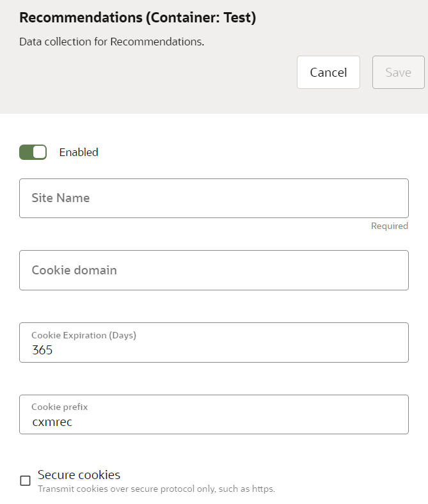Click the Cancel button
The height and width of the screenshot is (504, 428).
pos(328,72)
